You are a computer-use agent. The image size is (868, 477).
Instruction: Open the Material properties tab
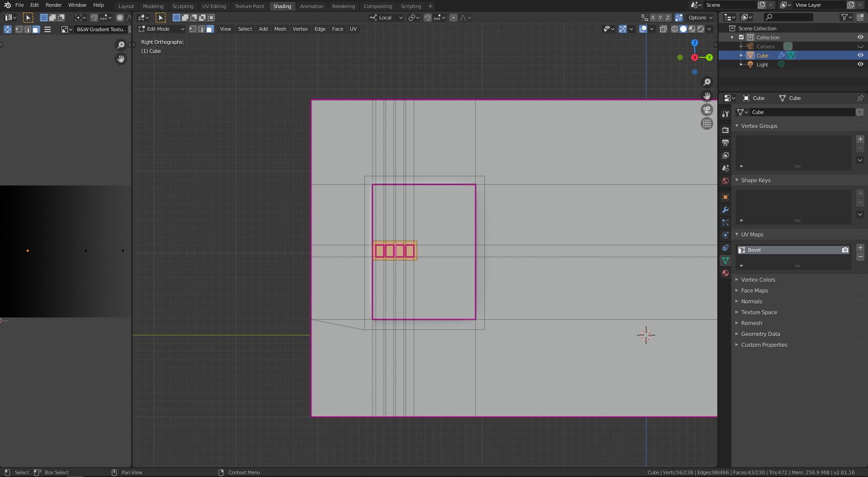[725, 273]
